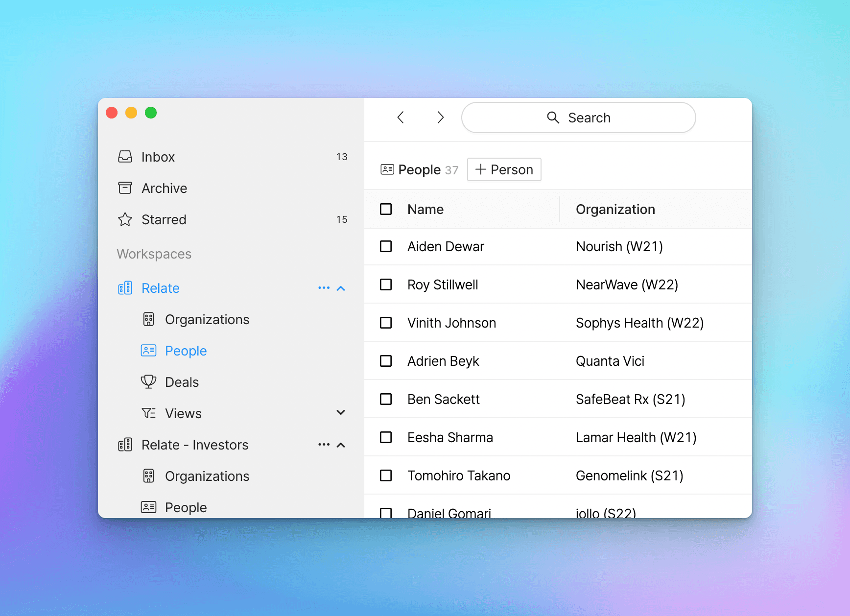The image size is (850, 616).
Task: Click the Archive box icon
Action: point(125,188)
